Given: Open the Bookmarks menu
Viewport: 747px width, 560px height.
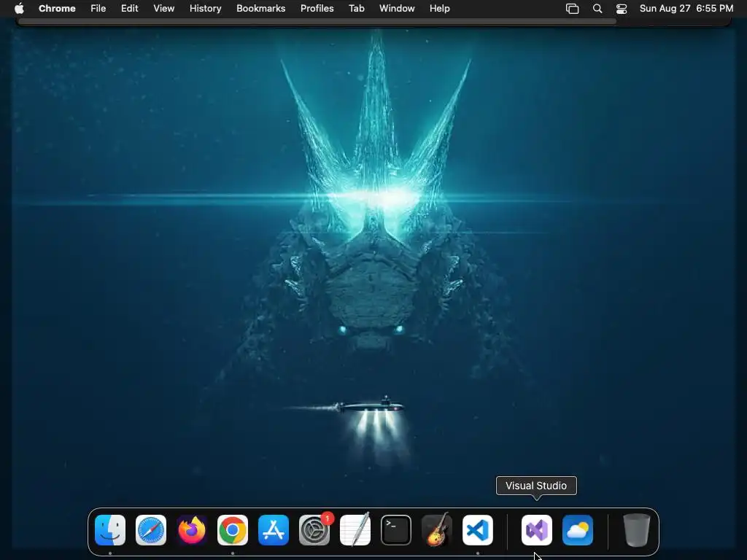Looking at the screenshot, I should tap(261, 9).
